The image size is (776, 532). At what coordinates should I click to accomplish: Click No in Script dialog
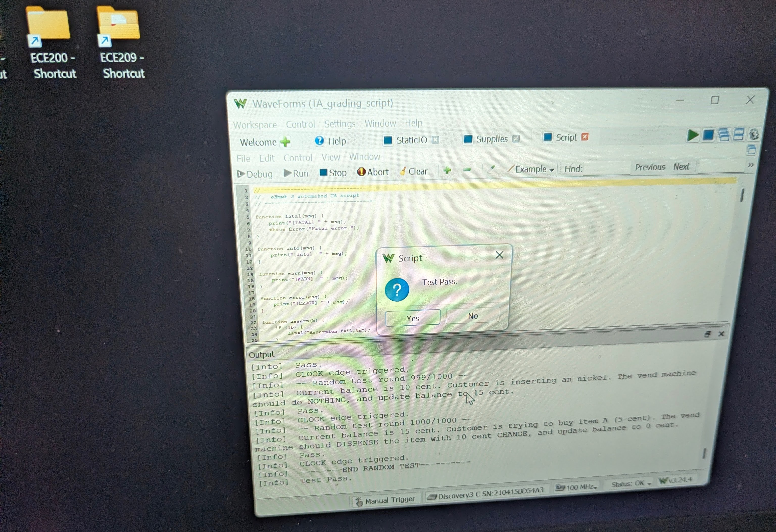(x=473, y=316)
